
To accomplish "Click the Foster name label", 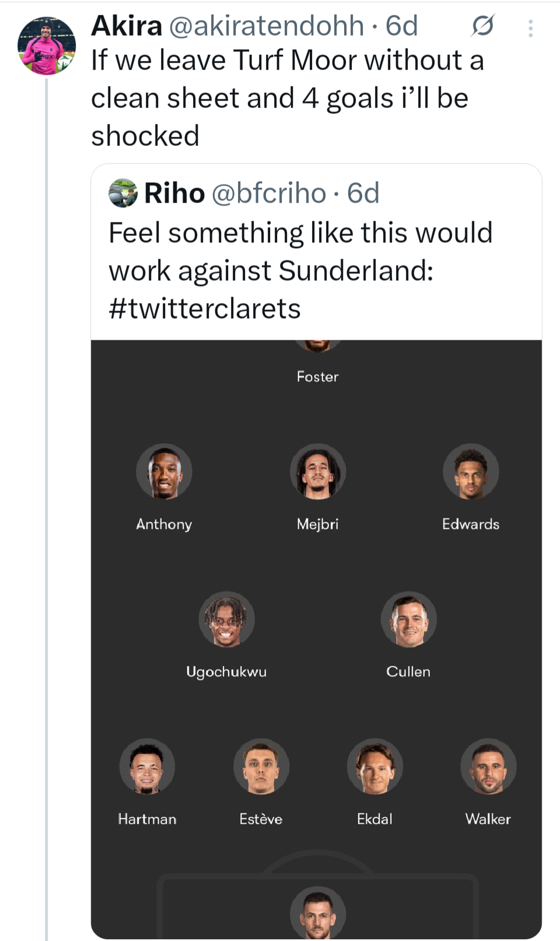I will [x=317, y=377].
